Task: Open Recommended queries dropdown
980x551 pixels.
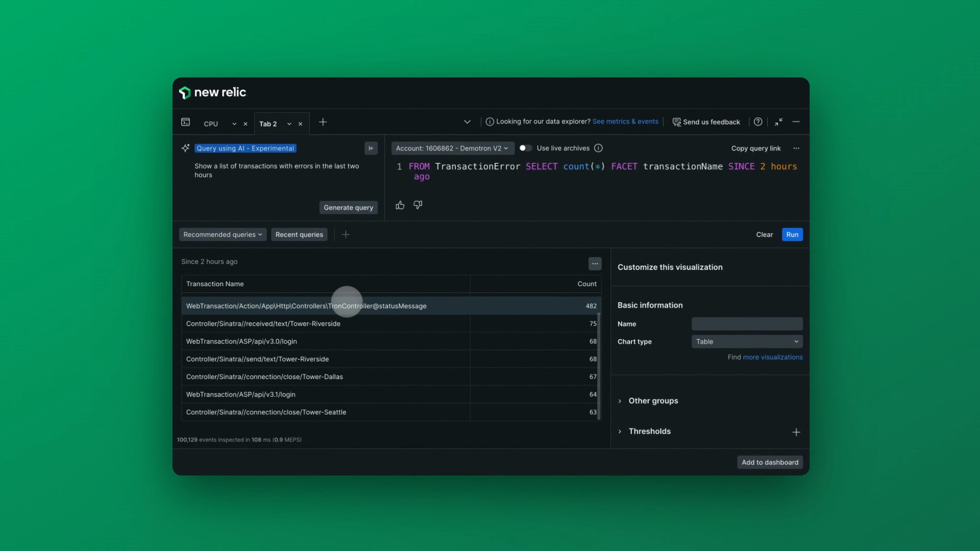Action: click(x=223, y=235)
